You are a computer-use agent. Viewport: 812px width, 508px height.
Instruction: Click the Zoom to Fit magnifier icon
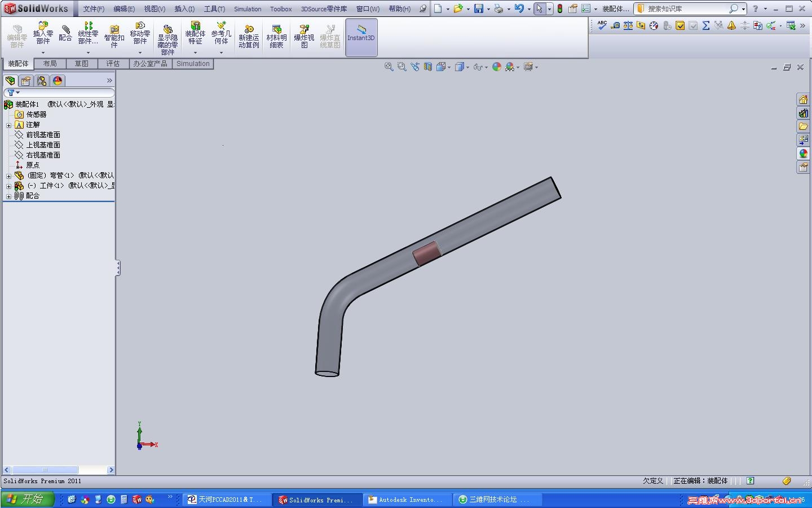(x=389, y=67)
